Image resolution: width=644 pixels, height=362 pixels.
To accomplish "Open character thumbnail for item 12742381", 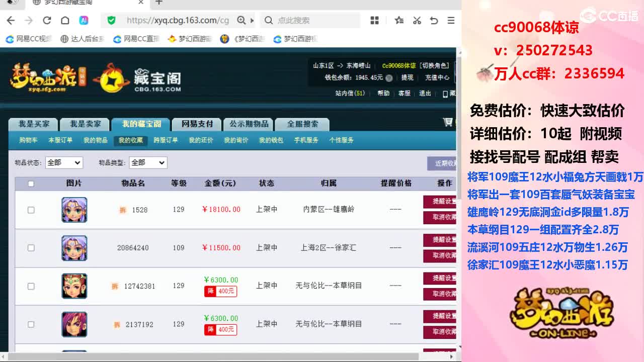I will coord(74,286).
